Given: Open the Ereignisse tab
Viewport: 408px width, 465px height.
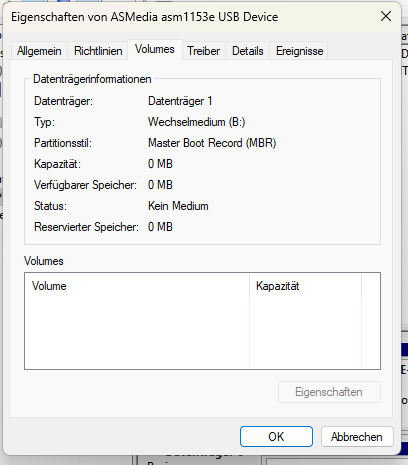Looking at the screenshot, I should pyautogui.click(x=299, y=51).
